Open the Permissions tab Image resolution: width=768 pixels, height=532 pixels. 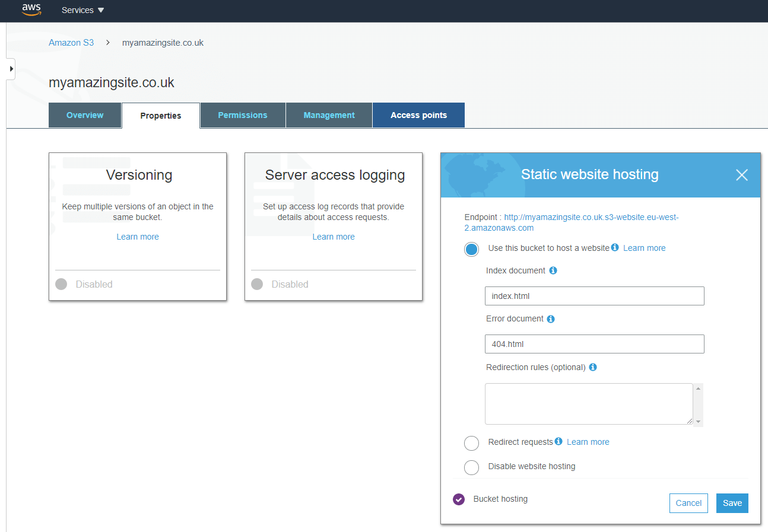243,115
